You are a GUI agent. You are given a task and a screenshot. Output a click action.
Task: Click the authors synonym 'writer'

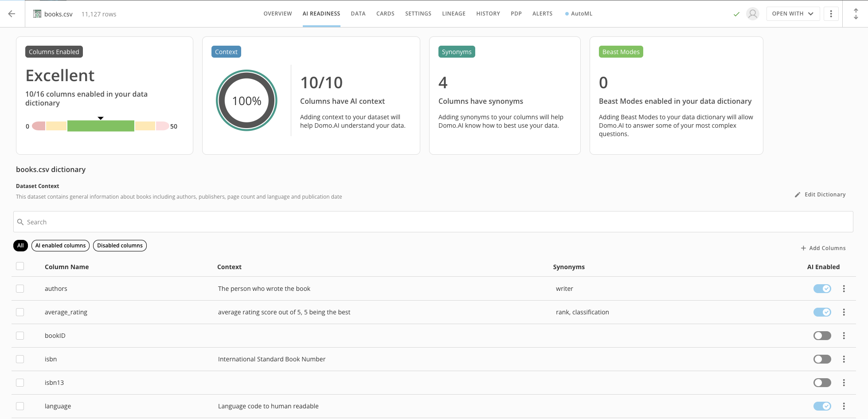(564, 289)
